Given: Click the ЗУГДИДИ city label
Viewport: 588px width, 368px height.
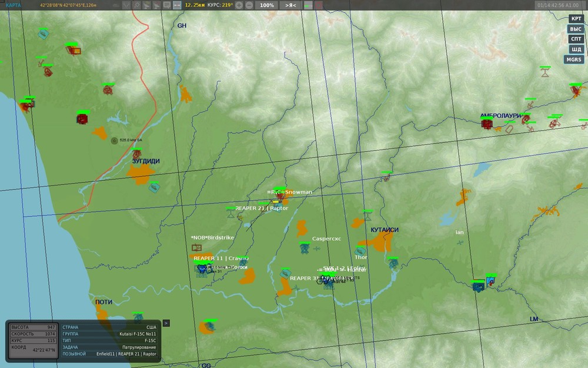Looking at the screenshot, I should [146, 161].
